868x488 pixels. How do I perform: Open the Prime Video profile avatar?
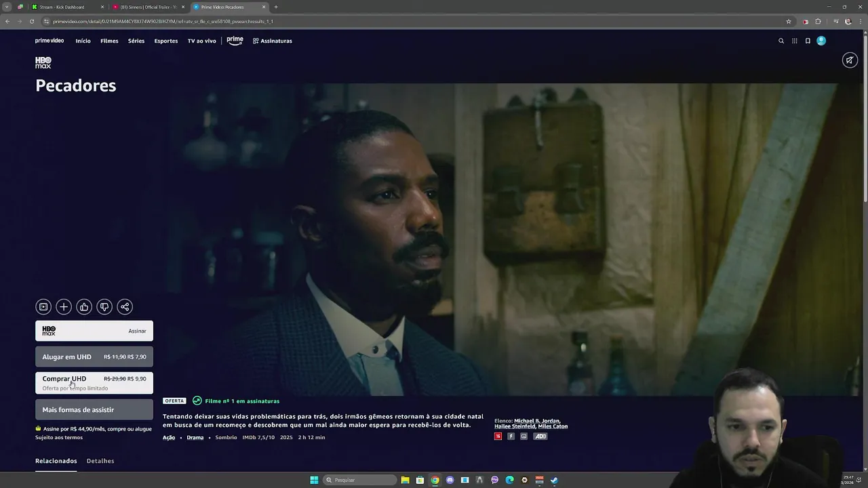(x=821, y=41)
